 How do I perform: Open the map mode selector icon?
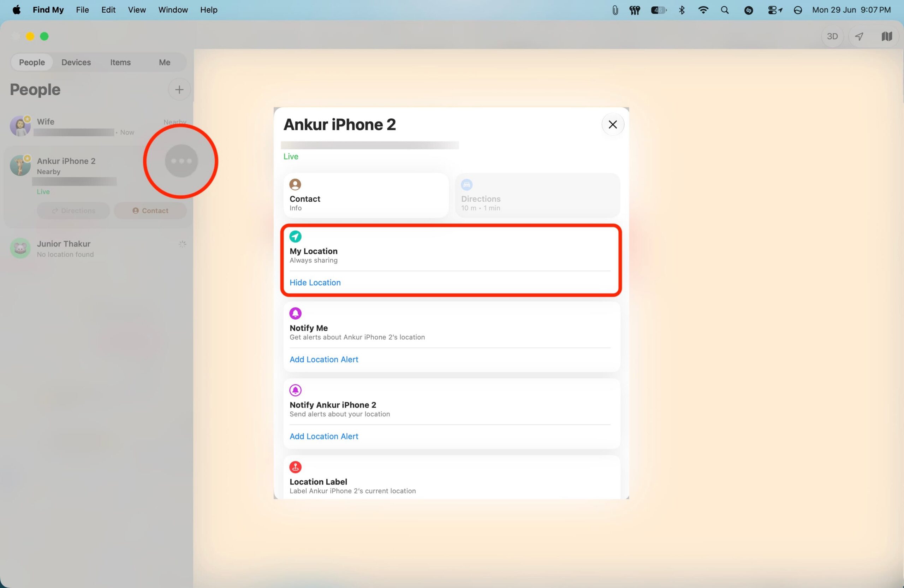[887, 36]
